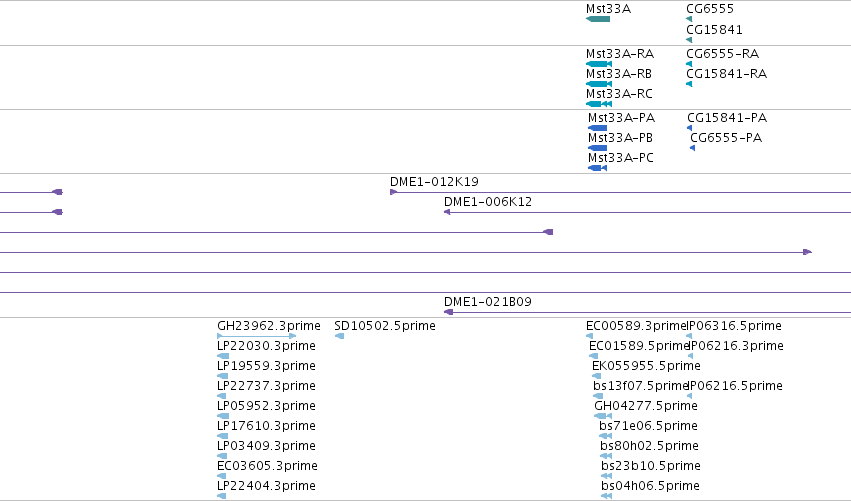Click the EC00589.3prime label
Image resolution: width=851 pixels, height=501 pixels.
pos(636,326)
